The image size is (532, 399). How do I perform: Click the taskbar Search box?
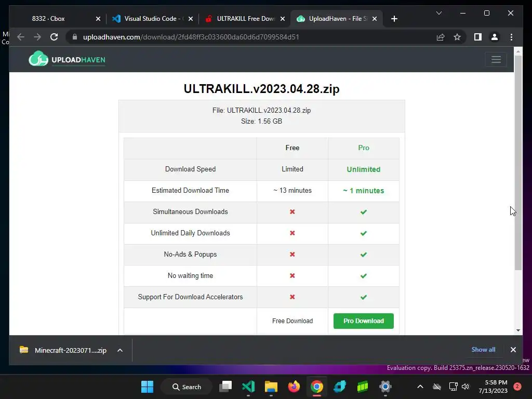187,387
